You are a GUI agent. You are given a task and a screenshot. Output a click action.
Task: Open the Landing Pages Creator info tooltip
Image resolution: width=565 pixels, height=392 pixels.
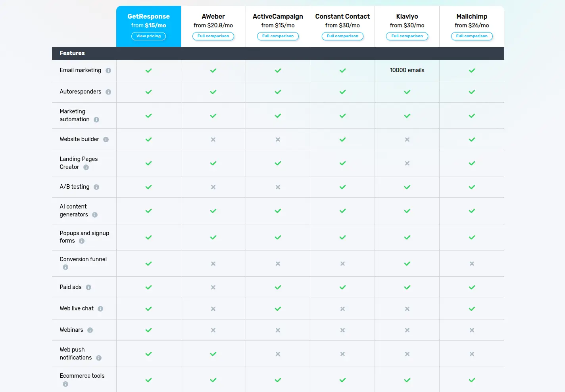(x=86, y=167)
